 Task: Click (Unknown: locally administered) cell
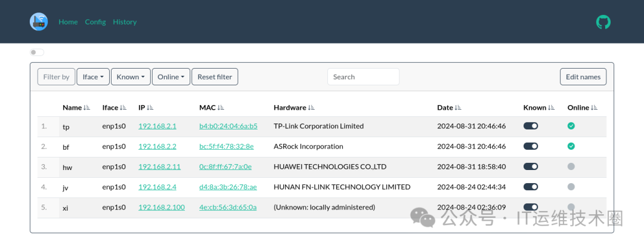[x=324, y=207]
